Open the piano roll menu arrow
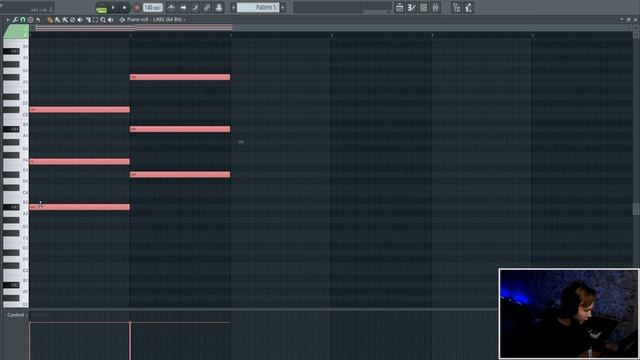 tap(7, 20)
